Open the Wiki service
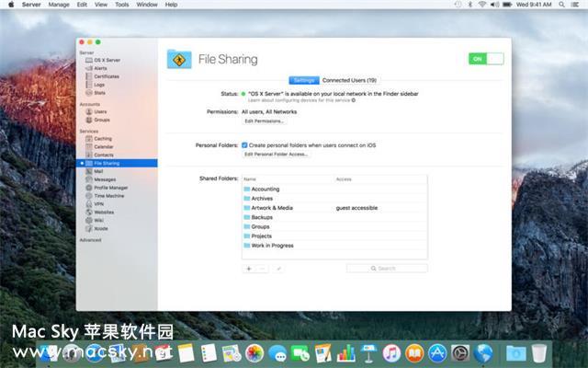 coord(95,221)
